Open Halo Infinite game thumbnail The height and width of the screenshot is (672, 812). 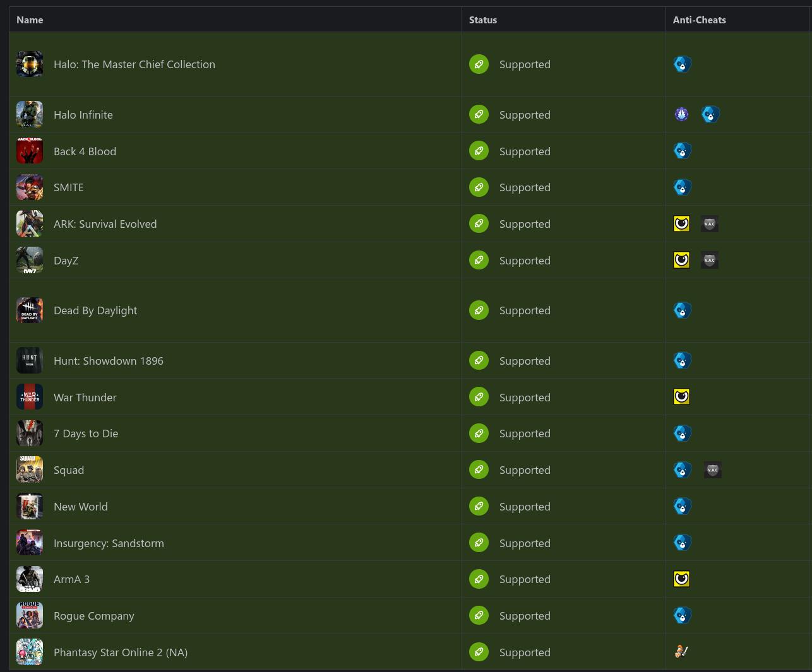(x=30, y=114)
